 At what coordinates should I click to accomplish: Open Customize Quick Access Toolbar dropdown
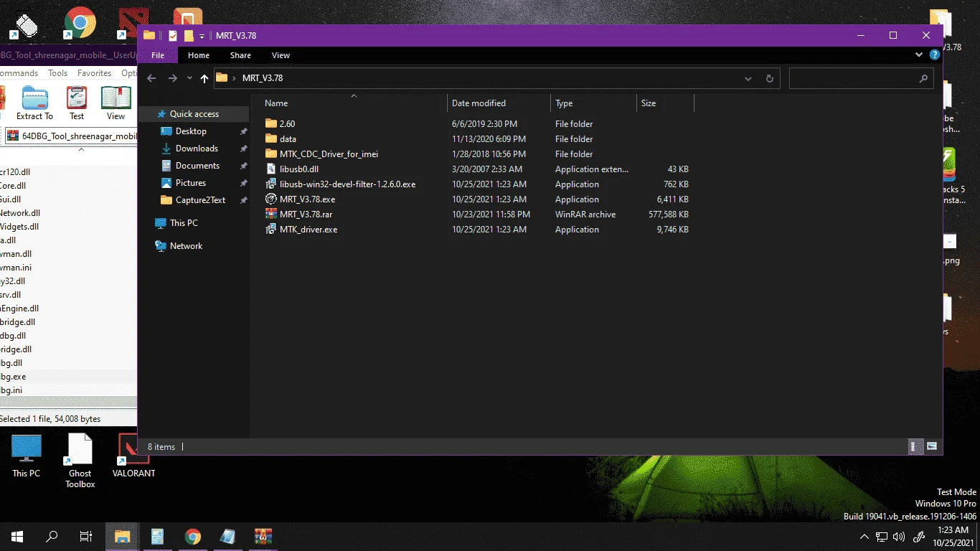point(202,36)
